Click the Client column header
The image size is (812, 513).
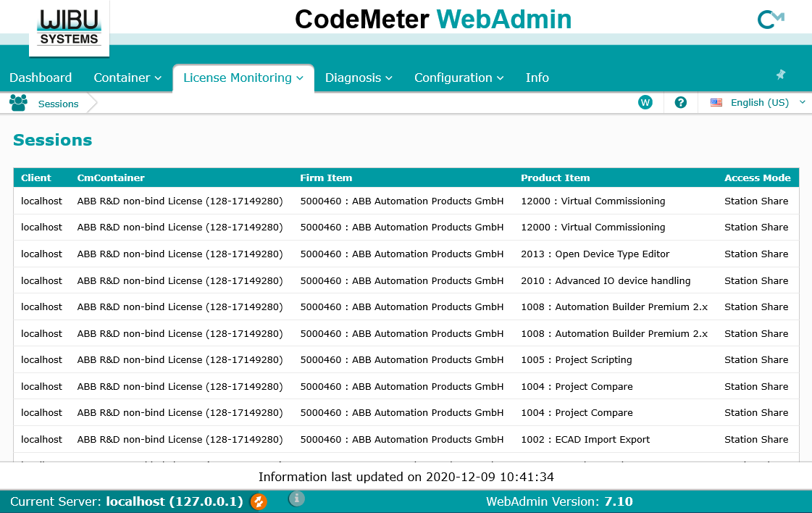[35, 178]
